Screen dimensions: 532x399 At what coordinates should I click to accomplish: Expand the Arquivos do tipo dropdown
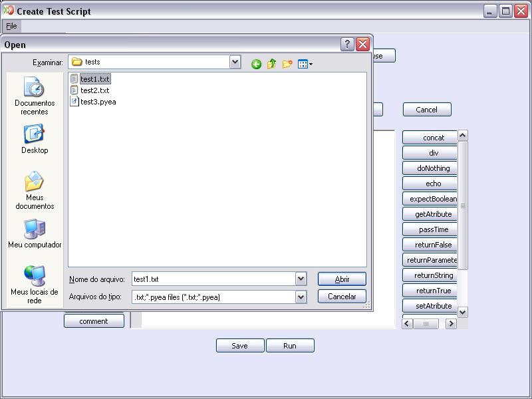coord(301,297)
